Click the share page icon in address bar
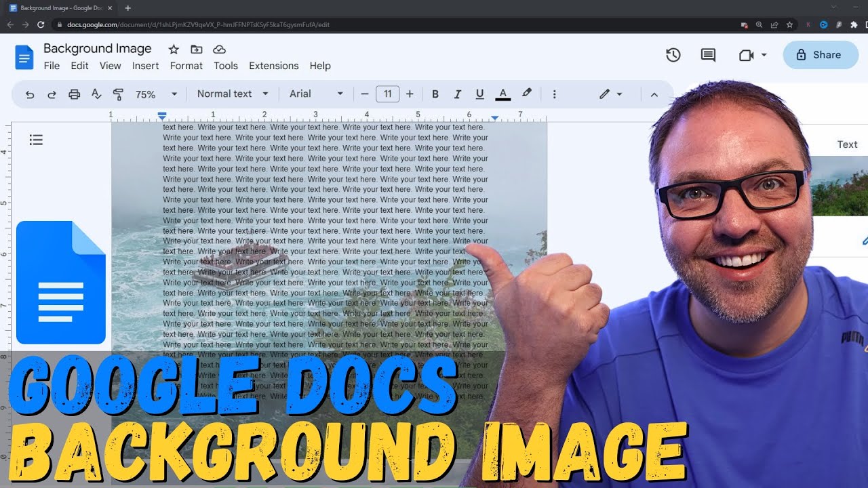Viewport: 868px width, 488px height. coord(774,24)
